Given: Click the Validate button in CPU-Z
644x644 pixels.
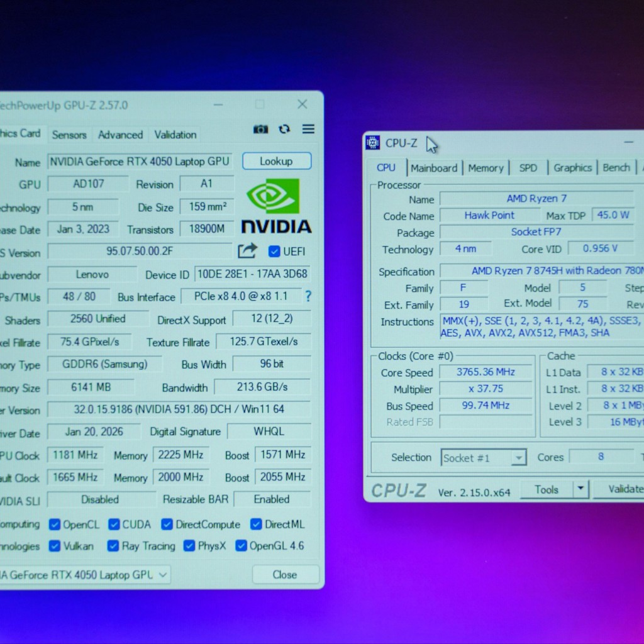Looking at the screenshot, I should coord(620,489).
